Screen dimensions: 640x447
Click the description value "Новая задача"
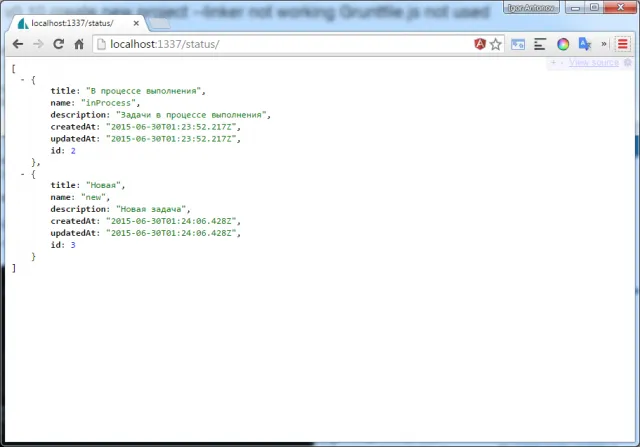151,209
